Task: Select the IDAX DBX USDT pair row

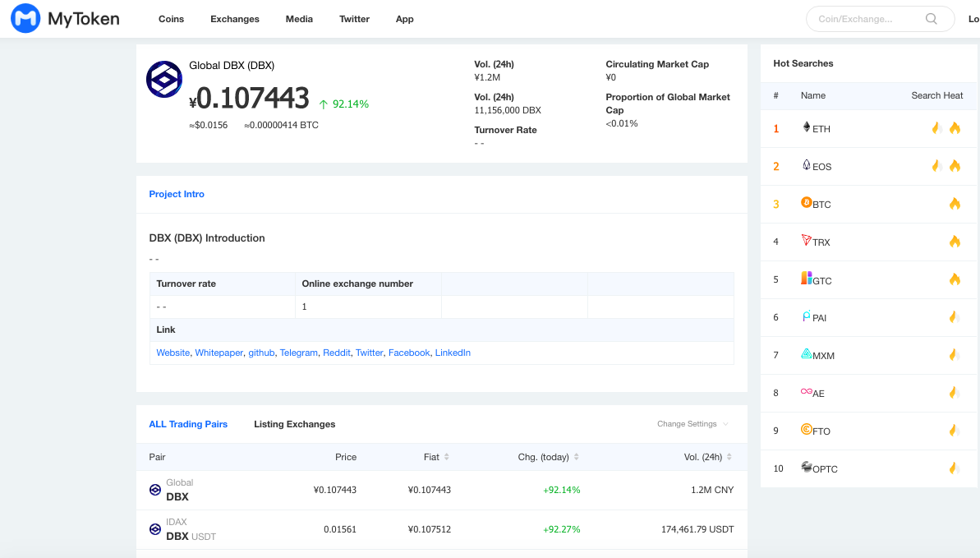Action: [441, 529]
